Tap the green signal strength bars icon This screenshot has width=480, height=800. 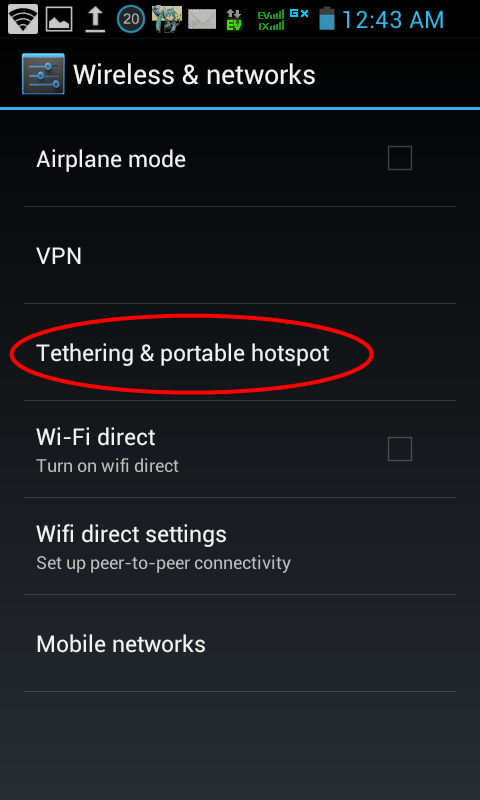tap(271, 20)
